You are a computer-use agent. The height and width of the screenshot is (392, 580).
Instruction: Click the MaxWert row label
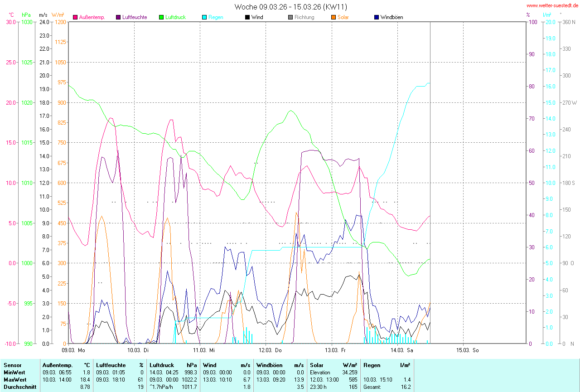(x=14, y=379)
